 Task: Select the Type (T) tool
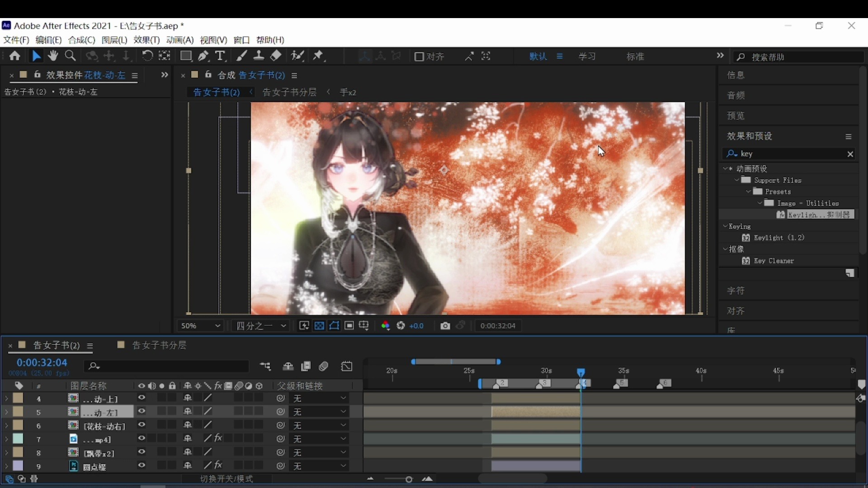tap(220, 56)
